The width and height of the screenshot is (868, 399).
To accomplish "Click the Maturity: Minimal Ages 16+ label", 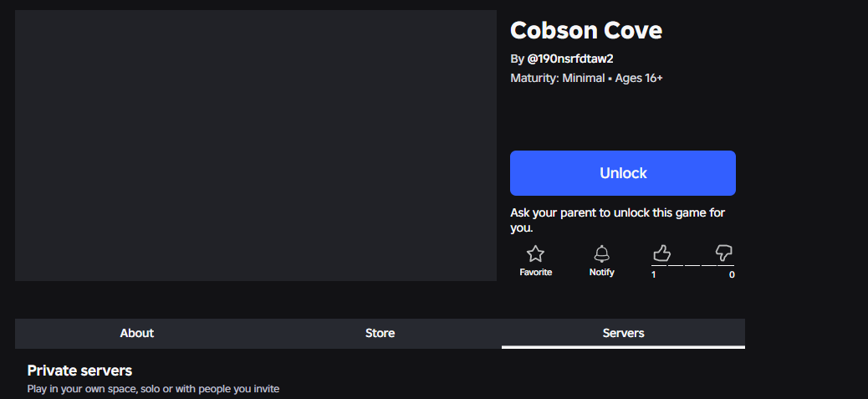I will [586, 78].
